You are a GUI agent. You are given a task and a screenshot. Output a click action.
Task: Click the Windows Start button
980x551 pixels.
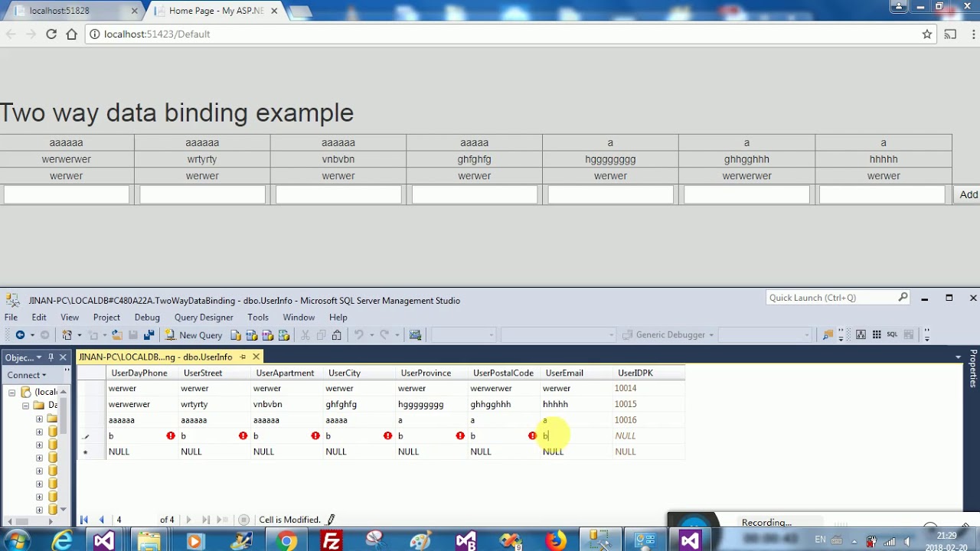pyautogui.click(x=17, y=542)
